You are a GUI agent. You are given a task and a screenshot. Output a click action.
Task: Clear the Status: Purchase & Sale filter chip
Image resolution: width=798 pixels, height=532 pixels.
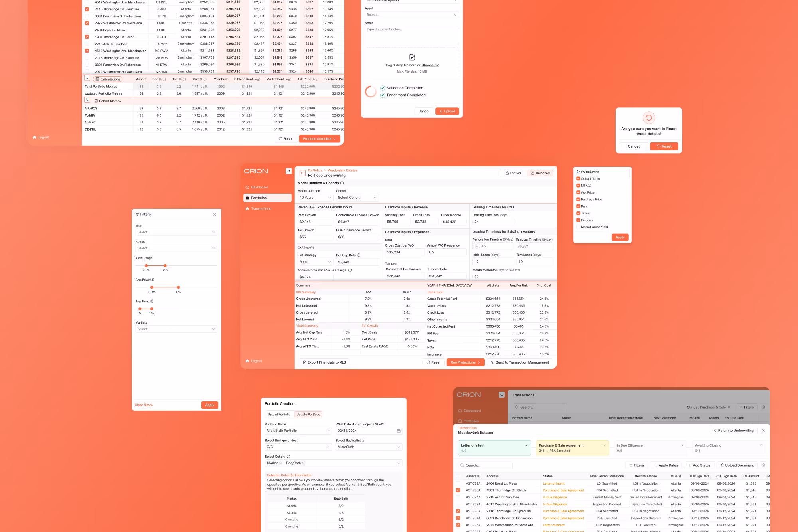729,407
